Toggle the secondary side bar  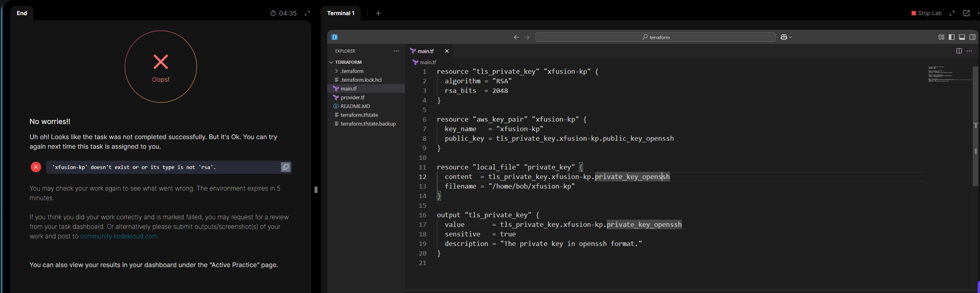click(972, 37)
